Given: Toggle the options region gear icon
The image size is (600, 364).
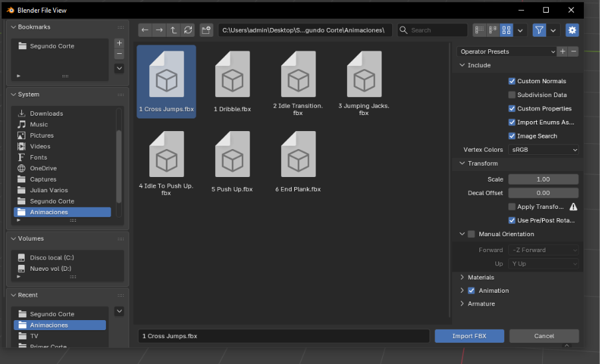Looking at the screenshot, I should point(573,30).
